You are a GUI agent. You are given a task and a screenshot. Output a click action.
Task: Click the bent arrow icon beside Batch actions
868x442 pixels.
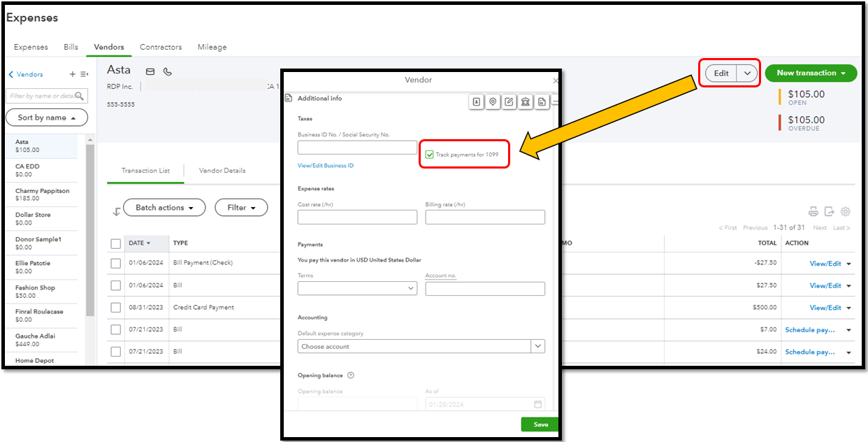[x=116, y=211]
